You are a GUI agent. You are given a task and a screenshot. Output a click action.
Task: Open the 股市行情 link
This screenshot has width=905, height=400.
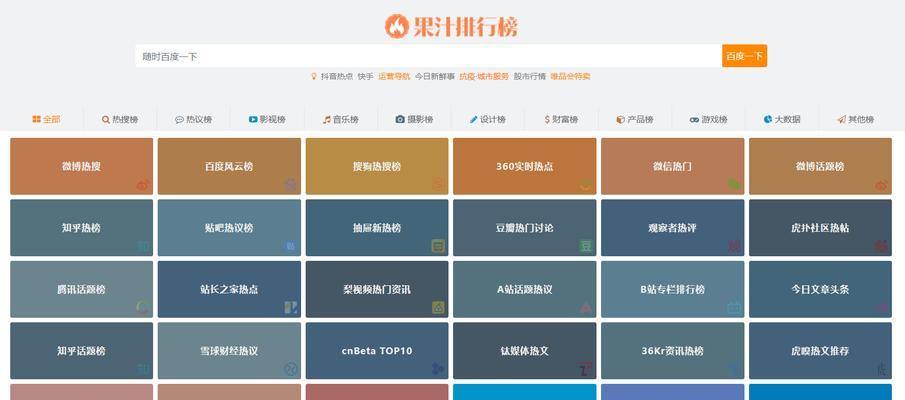point(530,76)
